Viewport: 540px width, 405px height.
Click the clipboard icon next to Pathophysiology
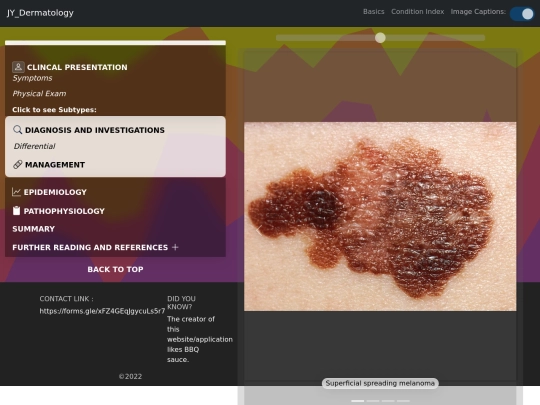coord(16,210)
